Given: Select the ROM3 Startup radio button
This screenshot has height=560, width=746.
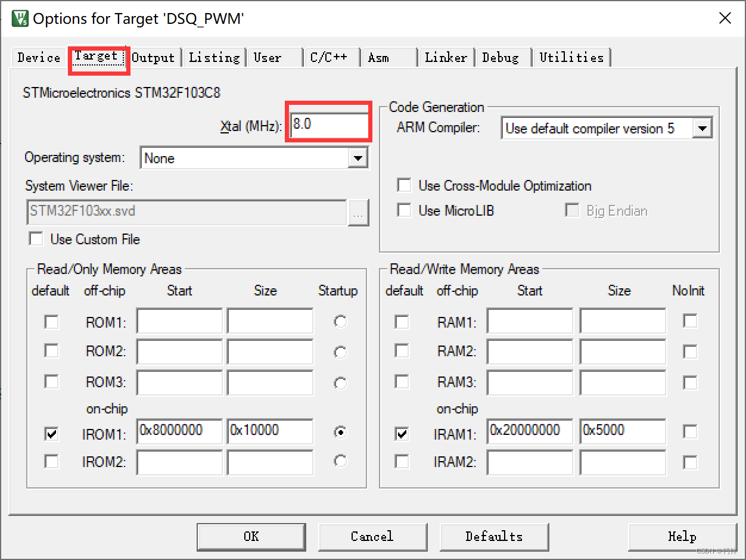Looking at the screenshot, I should [x=340, y=382].
